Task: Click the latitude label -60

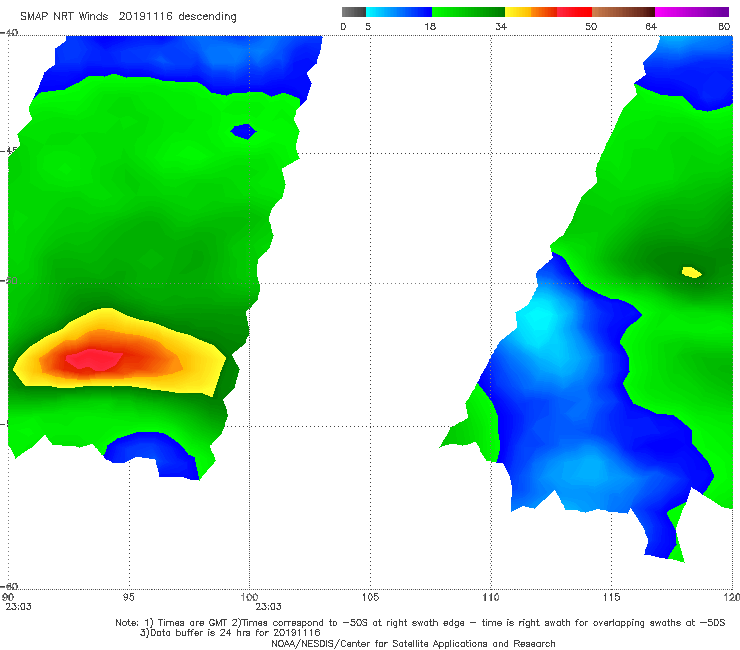Action: (x=9, y=586)
